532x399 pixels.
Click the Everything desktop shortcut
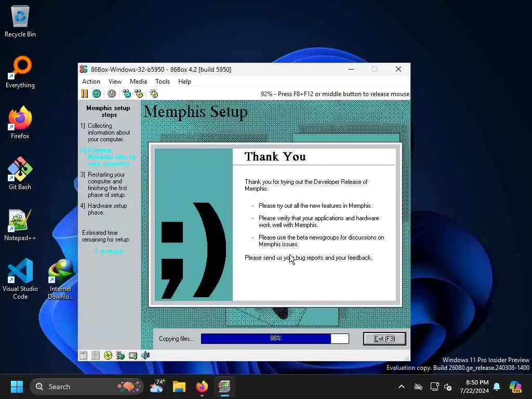[x=20, y=72]
